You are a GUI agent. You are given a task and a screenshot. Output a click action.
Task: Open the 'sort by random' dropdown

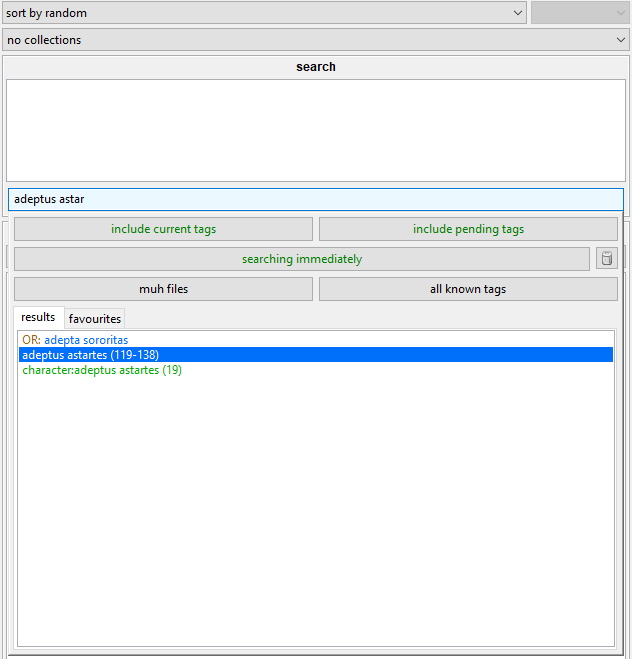click(264, 13)
